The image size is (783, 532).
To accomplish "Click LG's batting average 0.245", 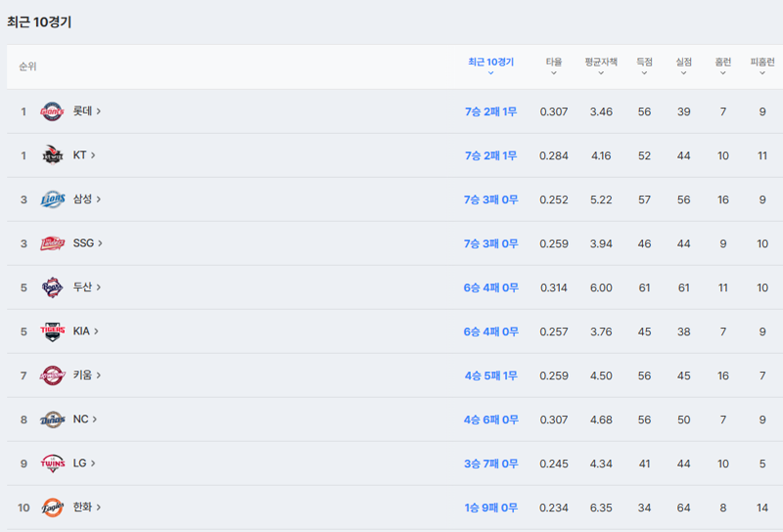I will (554, 464).
